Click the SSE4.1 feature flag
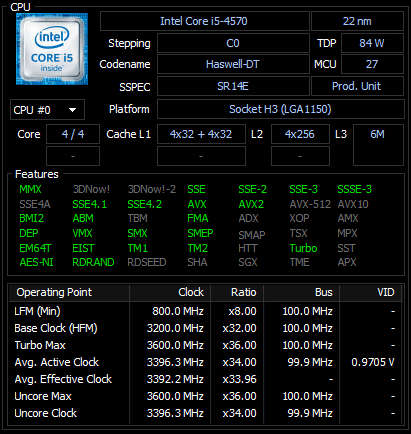 pyautogui.click(x=90, y=204)
